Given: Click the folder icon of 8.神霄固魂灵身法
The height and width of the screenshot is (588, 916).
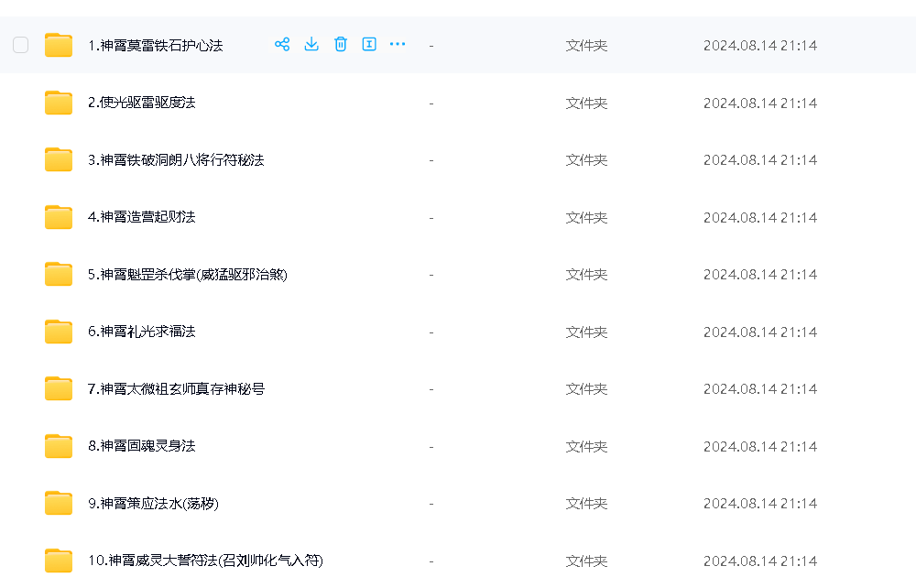Looking at the screenshot, I should coord(59,446).
